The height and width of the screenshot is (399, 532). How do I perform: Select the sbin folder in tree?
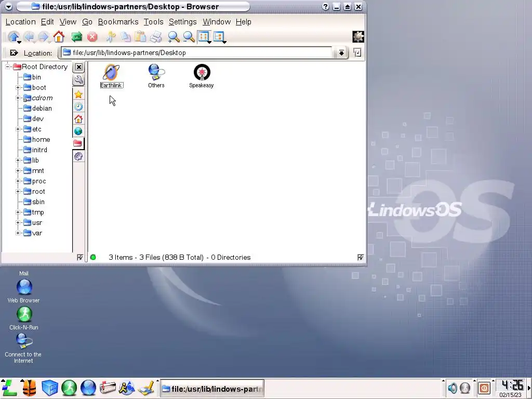[34, 202]
